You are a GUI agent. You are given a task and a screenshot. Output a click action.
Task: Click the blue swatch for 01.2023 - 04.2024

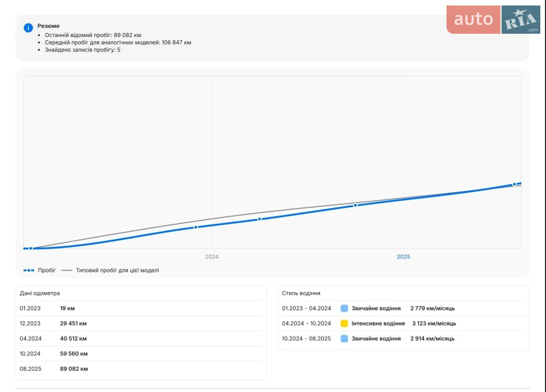[344, 308]
